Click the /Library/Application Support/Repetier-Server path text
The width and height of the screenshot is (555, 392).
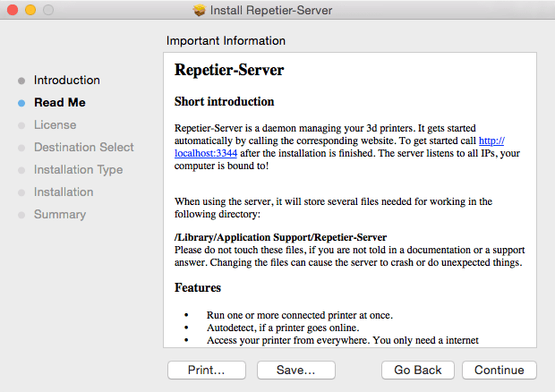[260, 236]
